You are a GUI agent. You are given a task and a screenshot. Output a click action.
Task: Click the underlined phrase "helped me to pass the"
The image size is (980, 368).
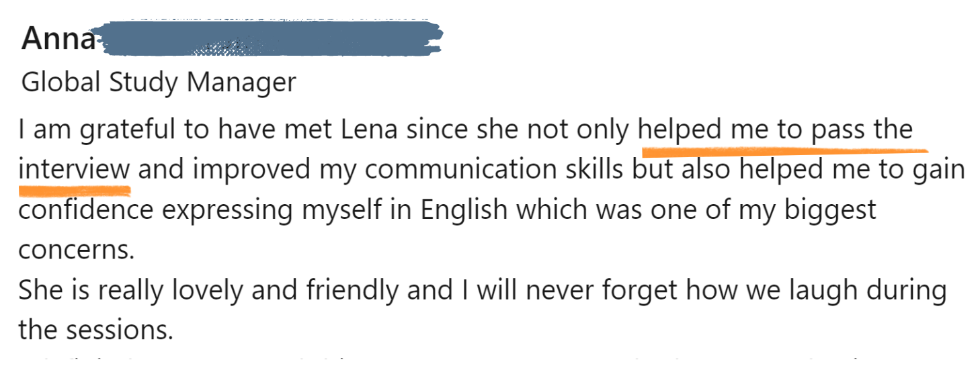(776, 129)
